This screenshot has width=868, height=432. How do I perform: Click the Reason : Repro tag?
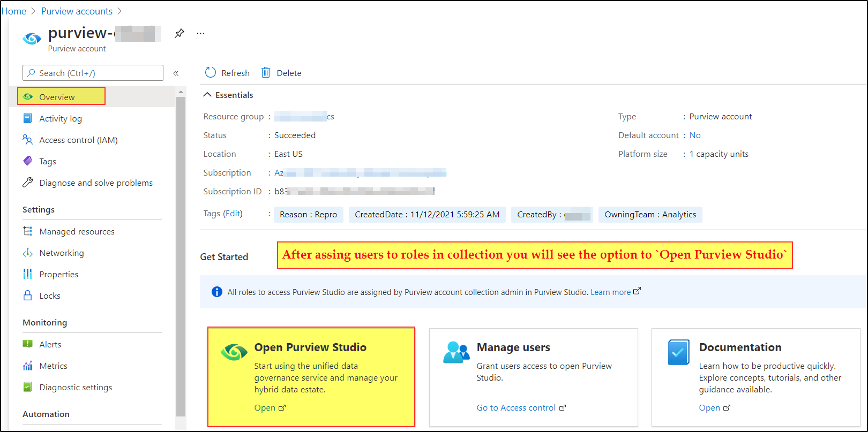point(309,215)
